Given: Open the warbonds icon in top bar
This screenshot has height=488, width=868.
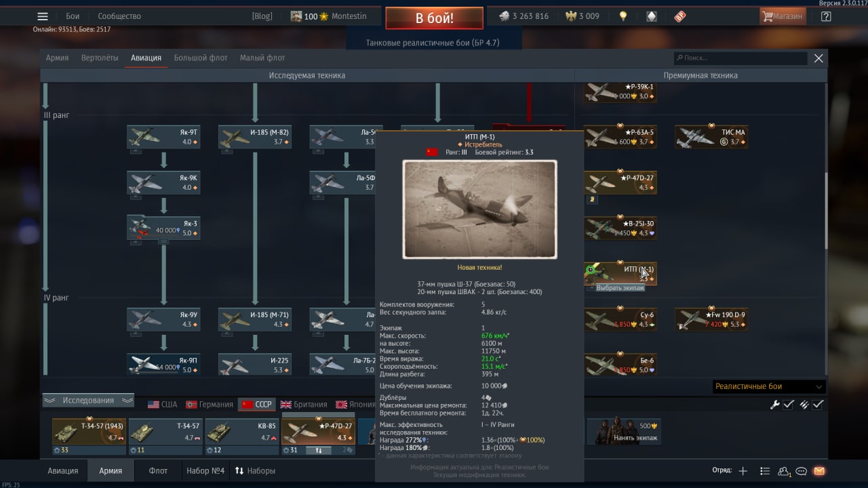Looking at the screenshot, I should [652, 16].
